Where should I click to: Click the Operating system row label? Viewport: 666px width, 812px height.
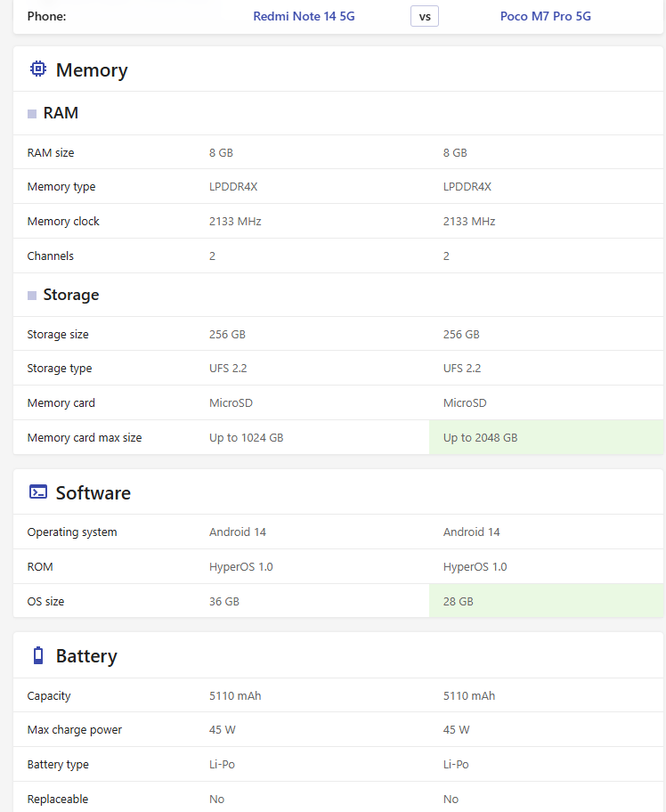(x=72, y=532)
